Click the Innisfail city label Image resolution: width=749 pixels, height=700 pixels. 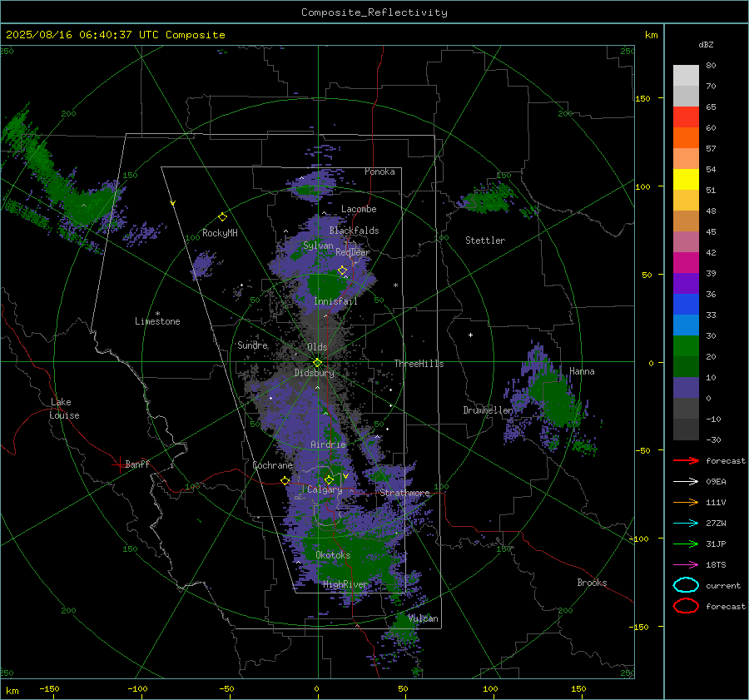[335, 301]
